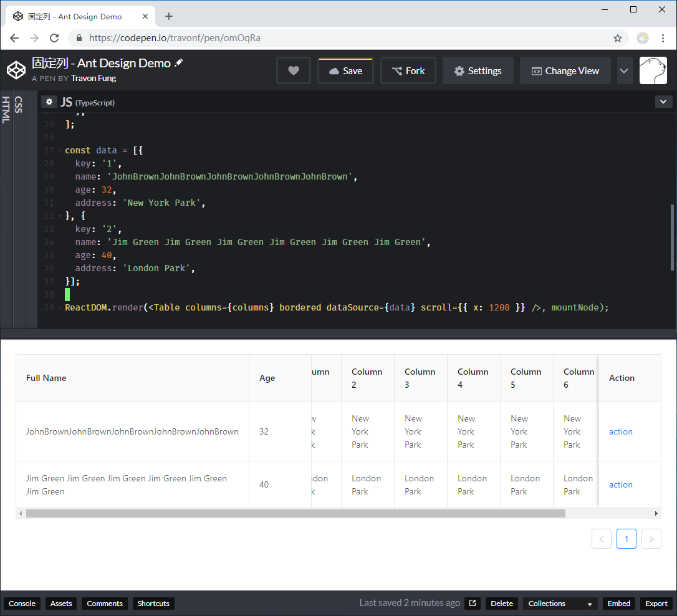Image resolution: width=677 pixels, height=616 pixels.
Task: Toggle the heart to like this pen
Action: tap(293, 70)
